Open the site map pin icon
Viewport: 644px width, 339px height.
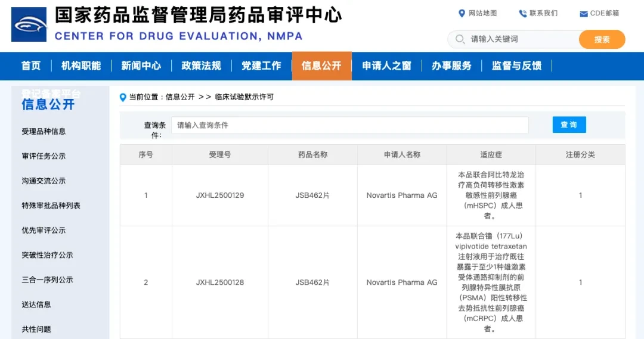tap(462, 14)
